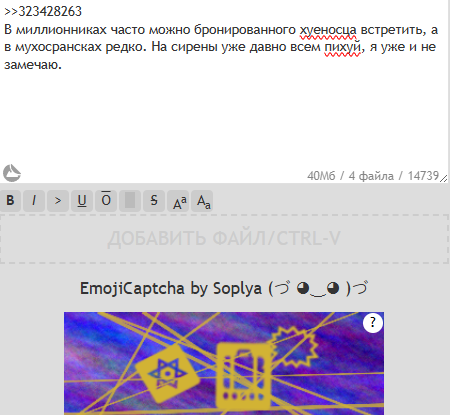Apply bold with the B button
The image size is (452, 415).
(x=10, y=201)
